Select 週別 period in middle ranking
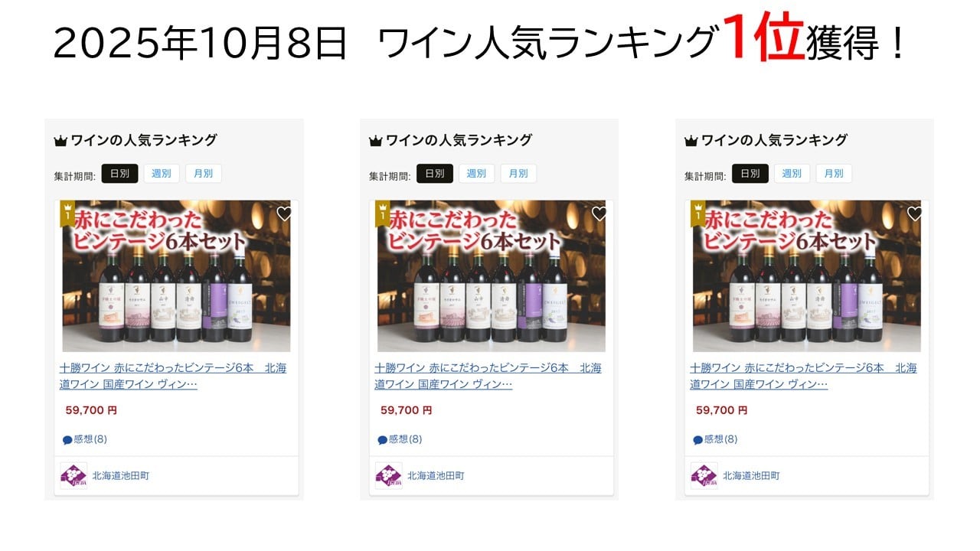This screenshot has height=551, width=980. coord(477,174)
